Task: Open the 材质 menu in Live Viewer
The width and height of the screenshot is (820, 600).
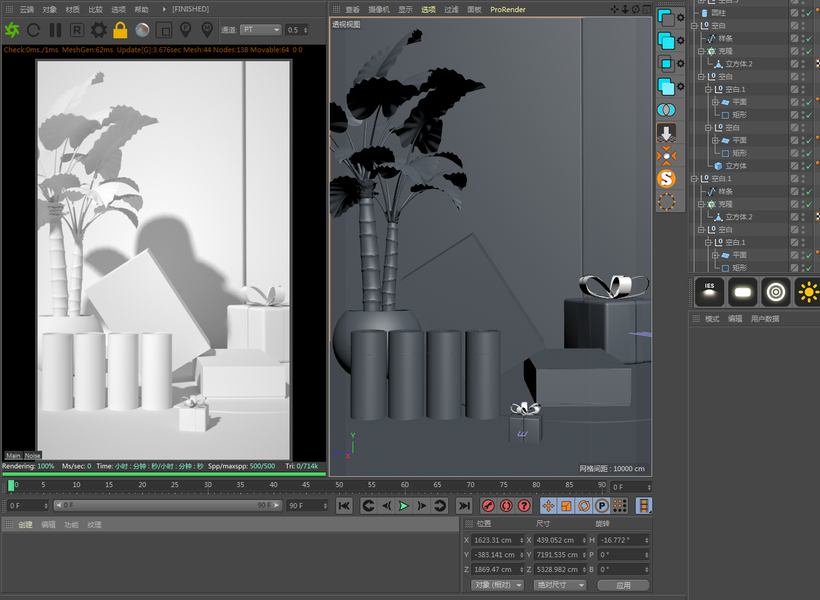Action: point(73,9)
